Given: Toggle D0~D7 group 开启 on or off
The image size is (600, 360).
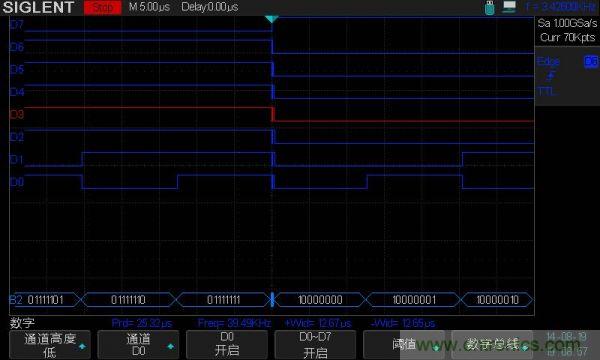Looking at the screenshot, I should 315,344.
